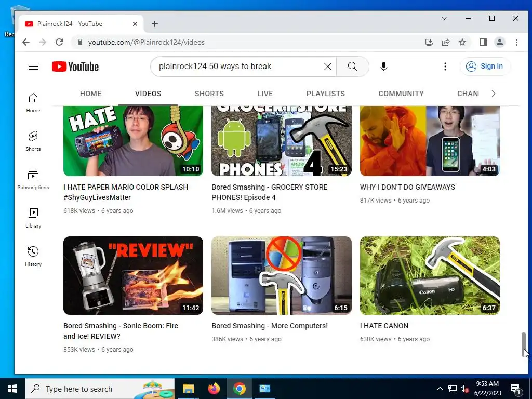The image size is (532, 399).
Task: Click the giveaways video thumbnail
Action: click(x=430, y=141)
